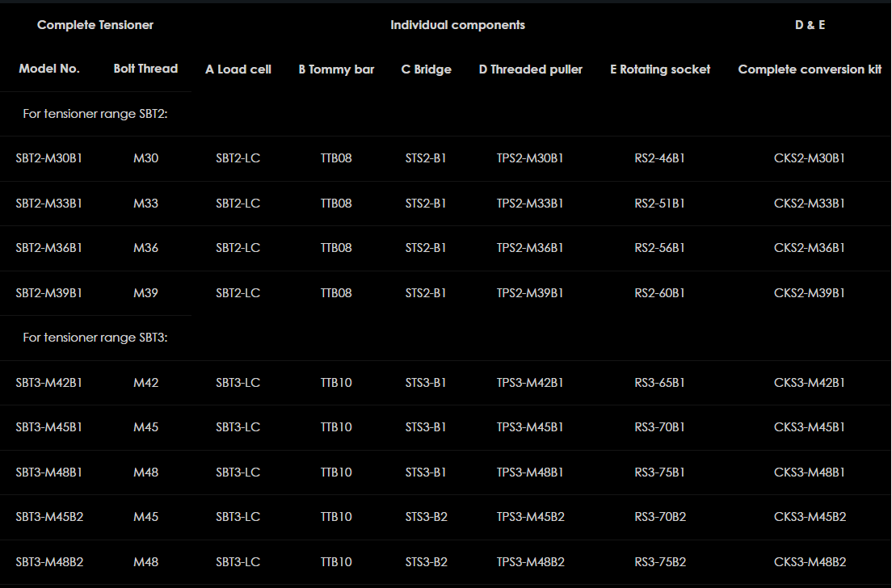
Task: Click 'Individual components' group header
Action: pos(457,25)
